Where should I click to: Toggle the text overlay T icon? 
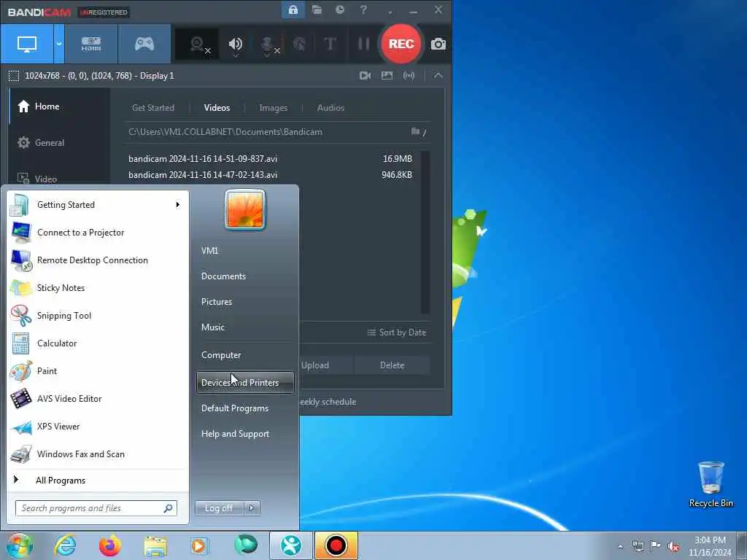(330, 44)
